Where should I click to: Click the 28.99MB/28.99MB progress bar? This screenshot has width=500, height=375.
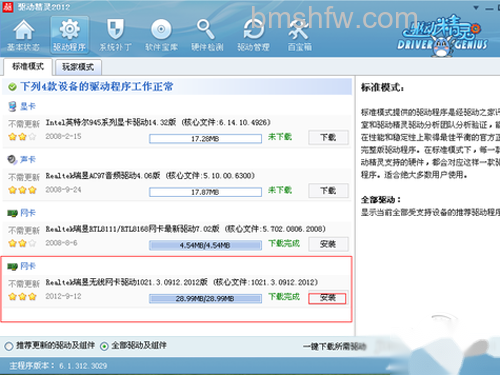coord(205,299)
